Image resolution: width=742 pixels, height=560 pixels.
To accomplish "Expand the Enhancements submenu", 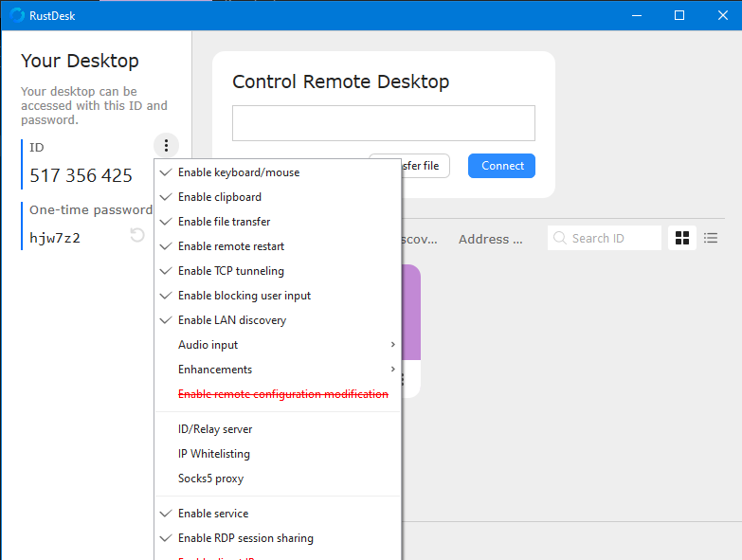I will coord(278,370).
